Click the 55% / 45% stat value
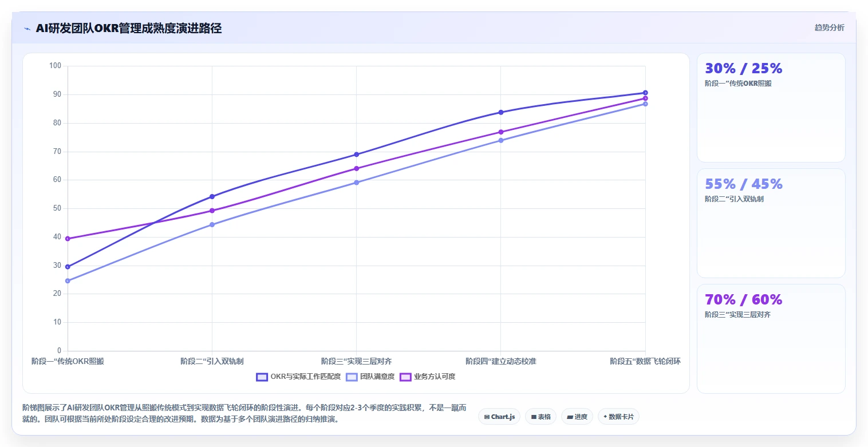Screen dimensions: 868x447 pyautogui.click(x=743, y=184)
